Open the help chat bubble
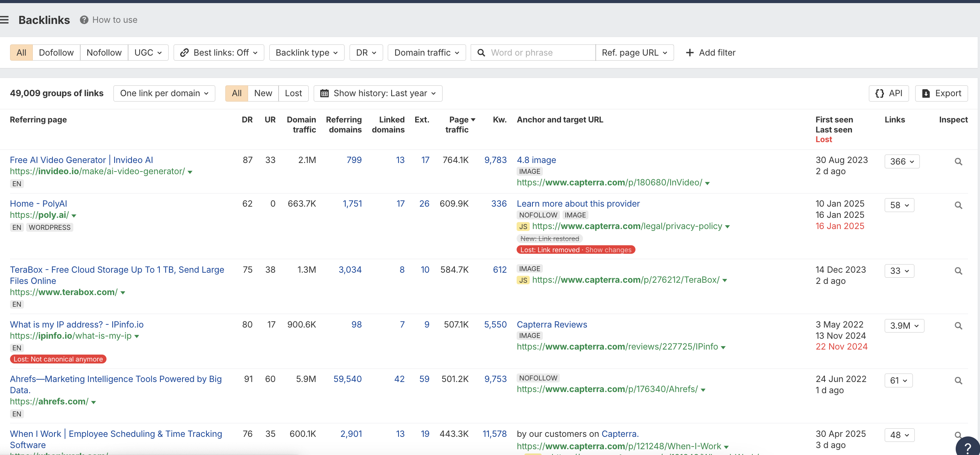980x455 pixels. (968, 447)
